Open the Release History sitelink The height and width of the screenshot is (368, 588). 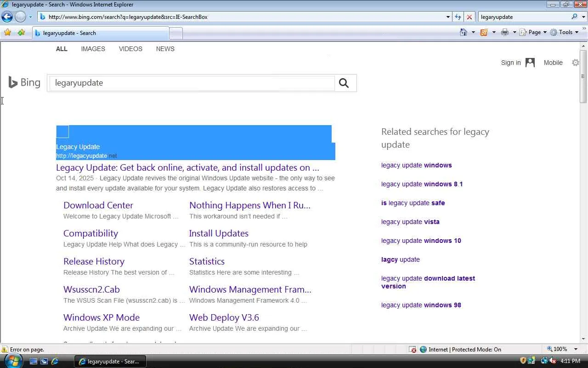94,261
